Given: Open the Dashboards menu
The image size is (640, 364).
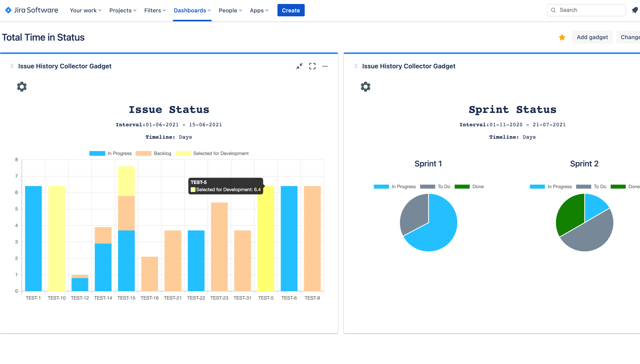Looking at the screenshot, I should [x=192, y=10].
